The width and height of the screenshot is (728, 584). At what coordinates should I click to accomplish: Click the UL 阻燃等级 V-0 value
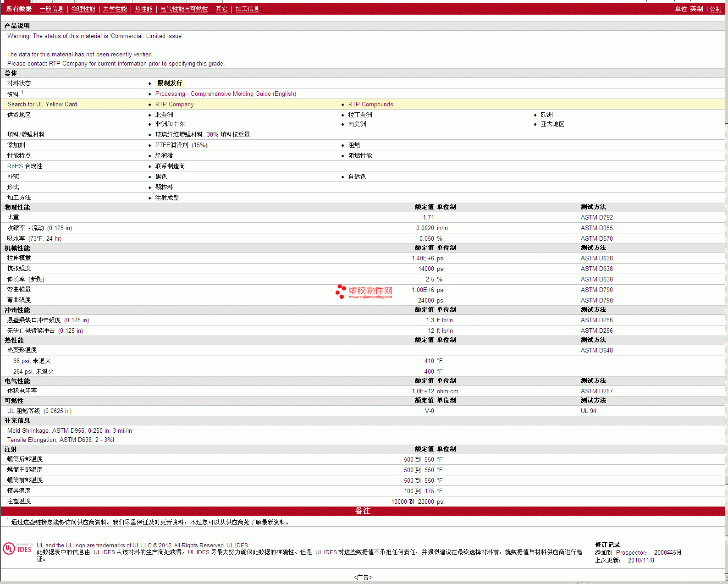(x=429, y=411)
